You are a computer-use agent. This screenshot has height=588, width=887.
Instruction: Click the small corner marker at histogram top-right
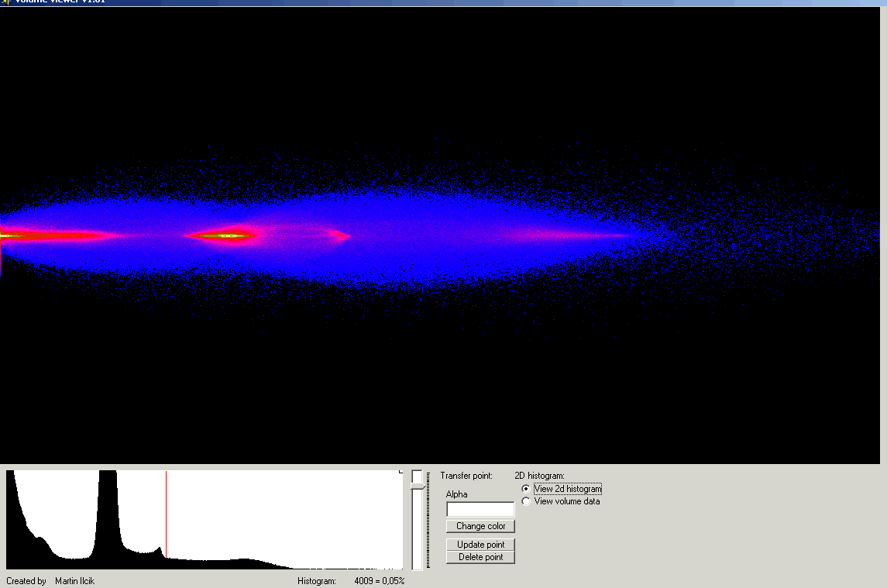tap(401, 472)
